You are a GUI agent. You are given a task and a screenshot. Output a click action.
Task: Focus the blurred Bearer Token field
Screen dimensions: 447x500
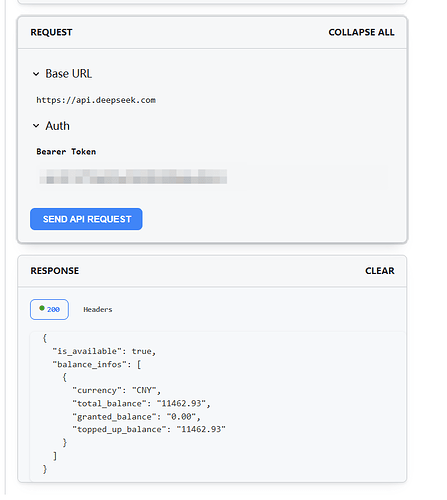(x=212, y=177)
